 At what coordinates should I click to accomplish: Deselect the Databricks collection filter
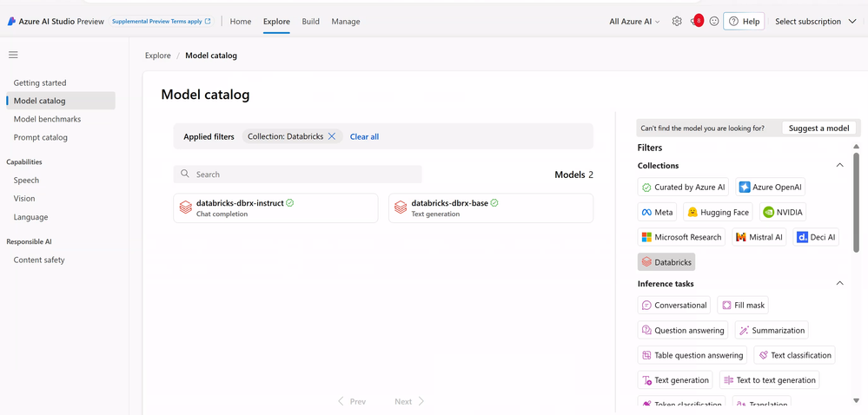tap(666, 262)
